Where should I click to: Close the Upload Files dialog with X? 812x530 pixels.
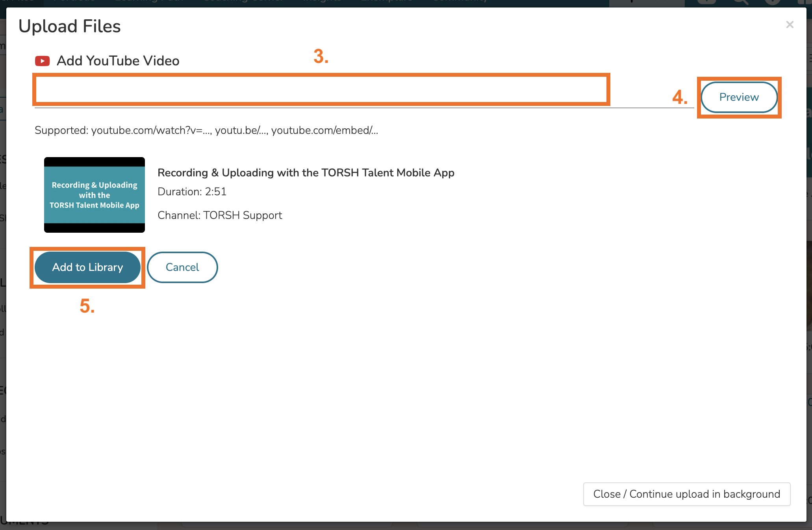coord(790,25)
